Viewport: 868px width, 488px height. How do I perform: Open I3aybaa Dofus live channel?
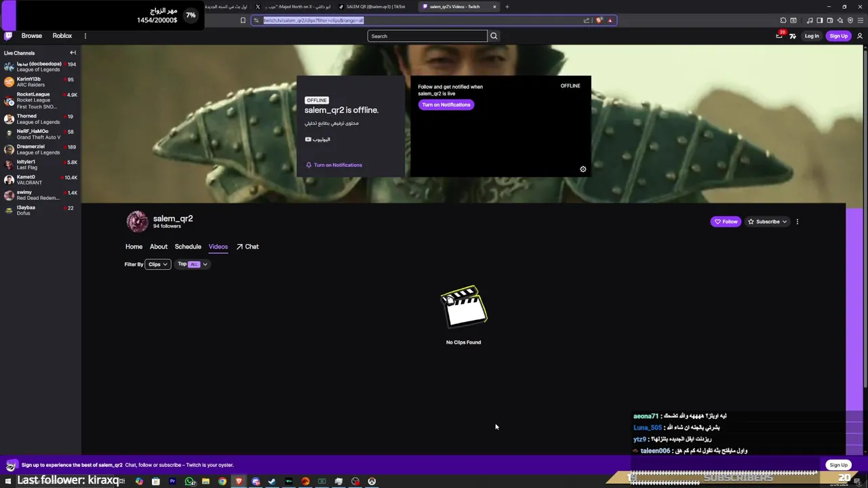[41, 210]
